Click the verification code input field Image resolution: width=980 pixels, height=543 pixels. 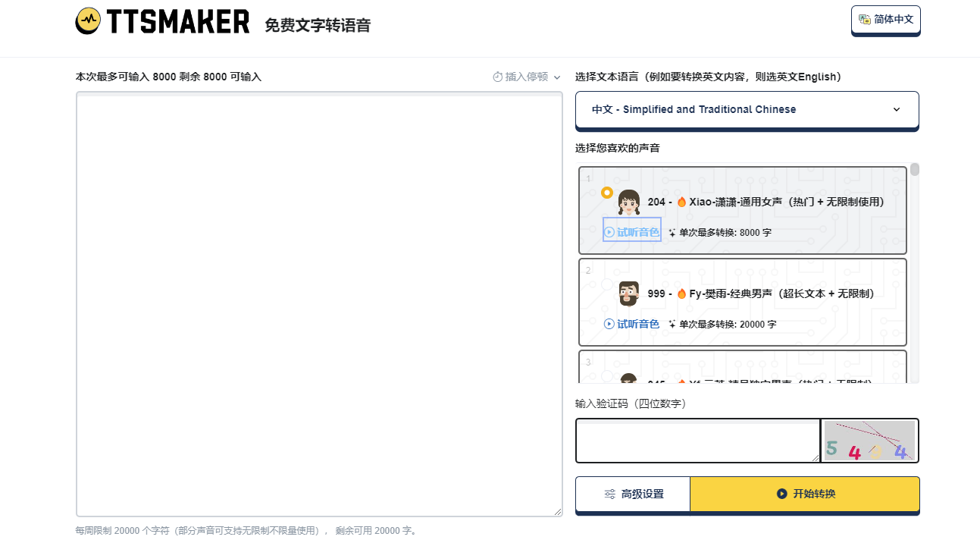point(697,441)
